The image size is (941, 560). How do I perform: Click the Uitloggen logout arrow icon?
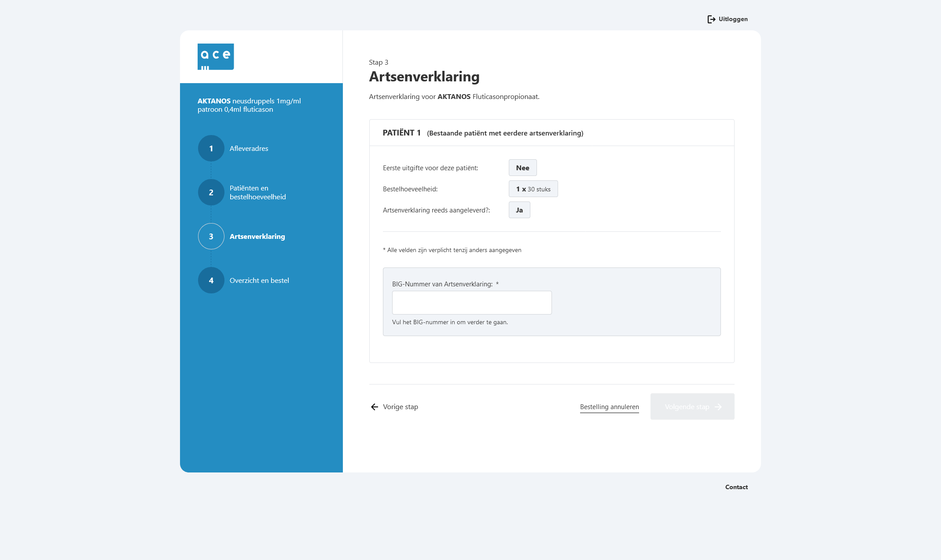point(711,19)
